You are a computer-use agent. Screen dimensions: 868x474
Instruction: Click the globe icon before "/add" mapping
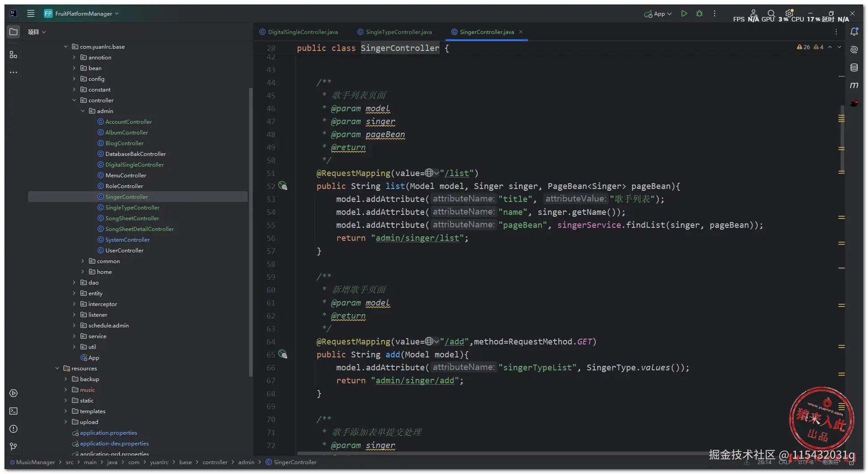(x=429, y=341)
